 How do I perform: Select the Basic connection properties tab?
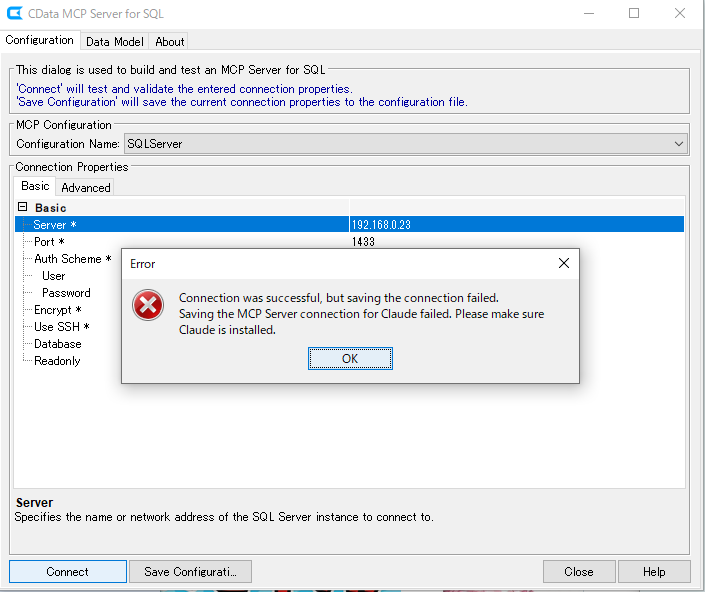coord(35,186)
